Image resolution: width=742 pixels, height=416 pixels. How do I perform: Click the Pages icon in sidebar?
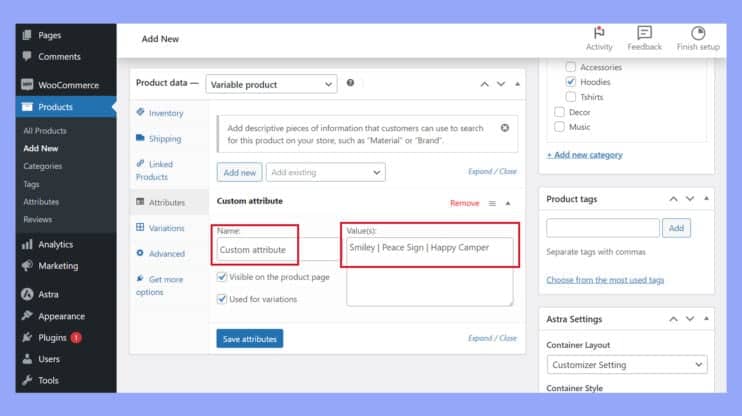point(27,35)
